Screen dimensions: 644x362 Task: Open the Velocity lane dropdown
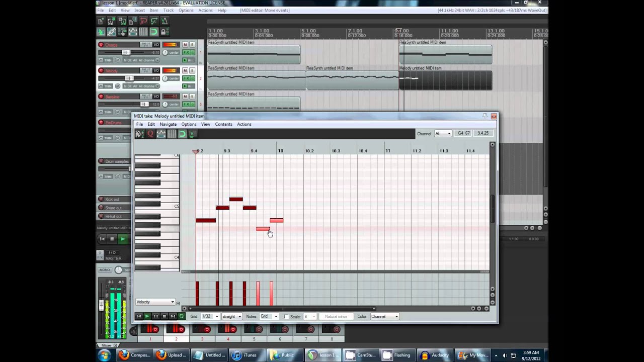click(x=155, y=302)
